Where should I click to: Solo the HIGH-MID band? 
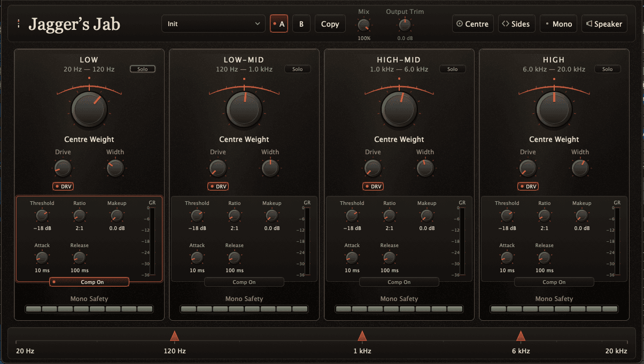coord(453,69)
